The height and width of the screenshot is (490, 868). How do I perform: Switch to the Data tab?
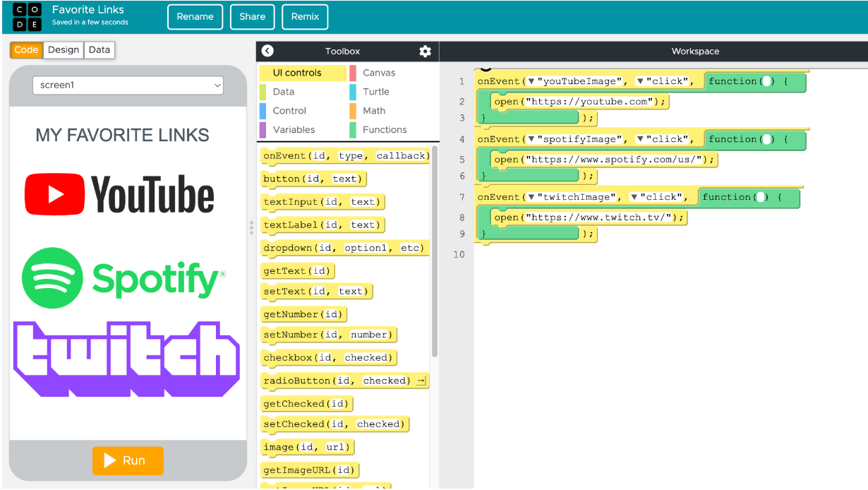point(100,50)
